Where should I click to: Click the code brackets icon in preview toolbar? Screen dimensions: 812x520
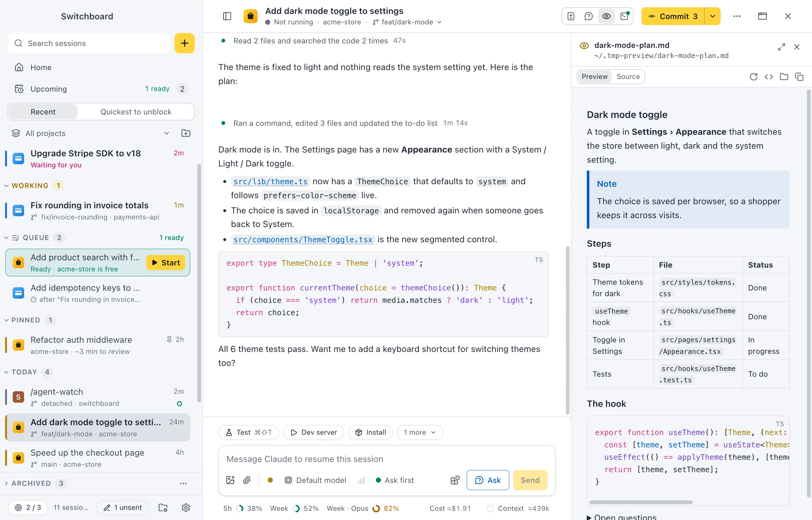pos(769,77)
